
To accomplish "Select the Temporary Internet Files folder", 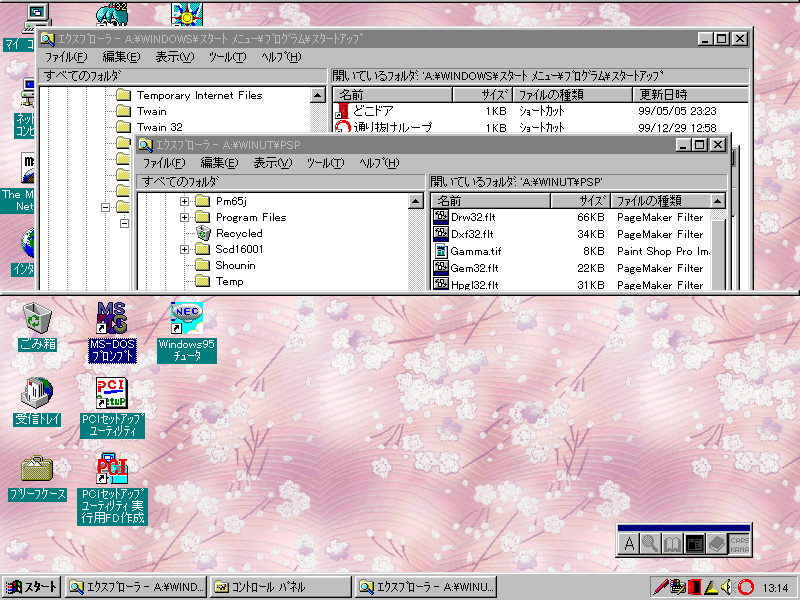I will (199, 95).
